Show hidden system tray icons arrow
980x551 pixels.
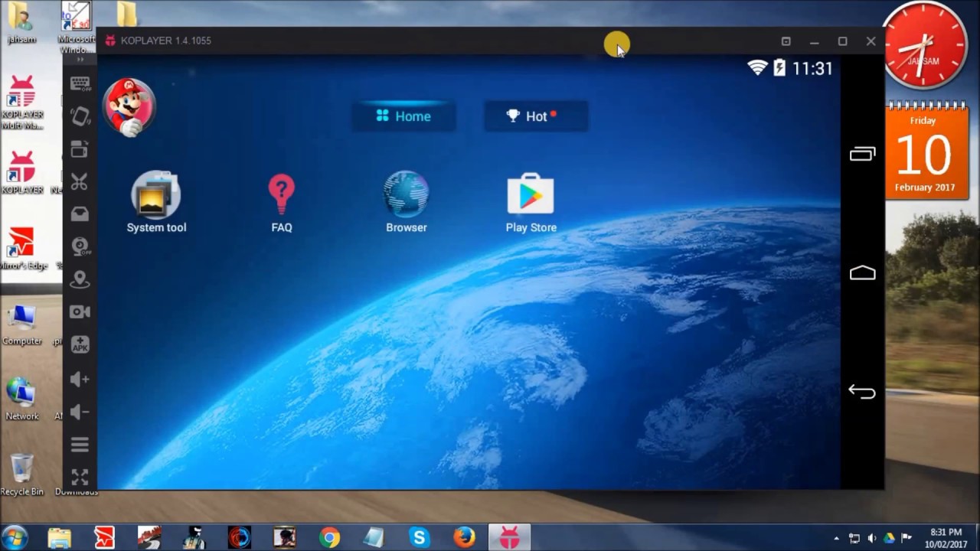tap(836, 538)
